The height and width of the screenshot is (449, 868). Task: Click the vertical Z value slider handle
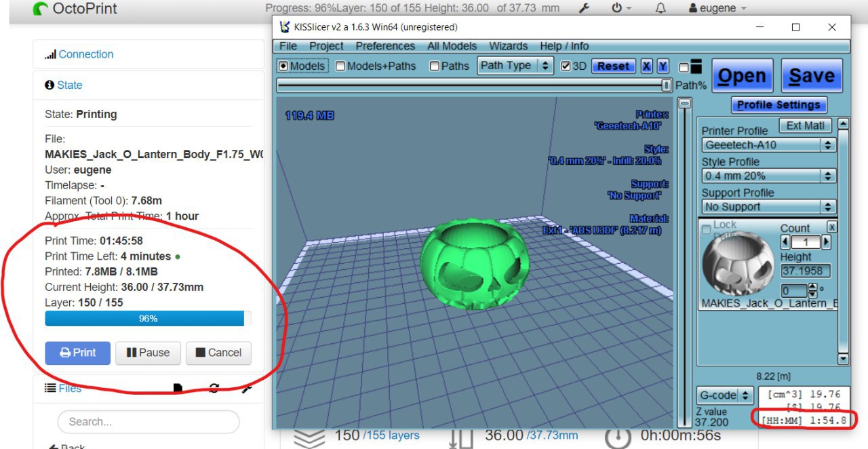[x=685, y=104]
